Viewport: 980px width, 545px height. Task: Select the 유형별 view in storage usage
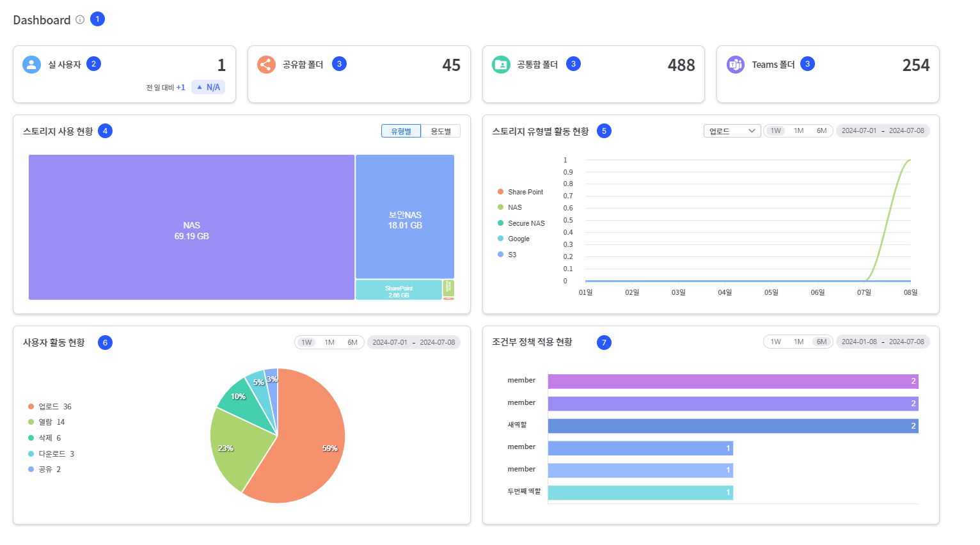pyautogui.click(x=401, y=131)
